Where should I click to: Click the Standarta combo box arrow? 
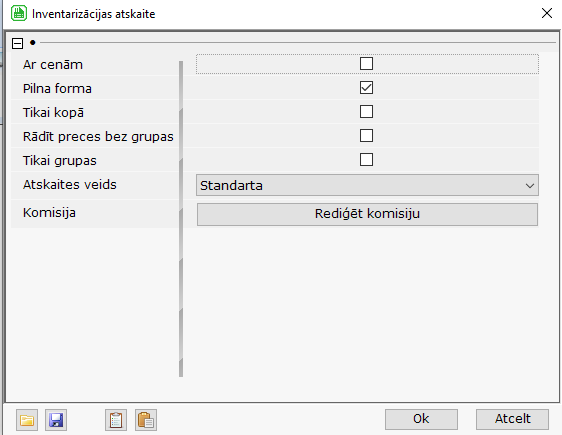coord(530,186)
